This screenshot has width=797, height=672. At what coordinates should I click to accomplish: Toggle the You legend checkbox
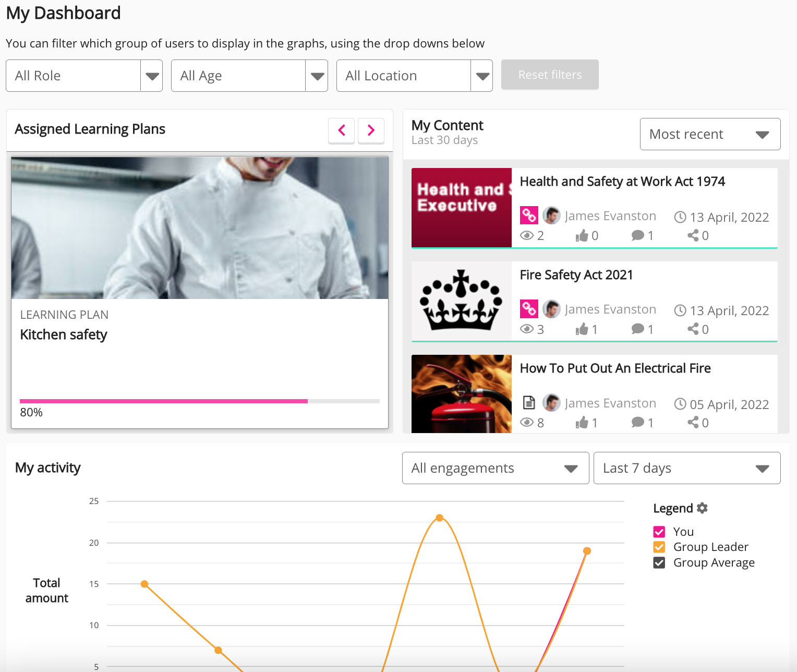click(659, 531)
